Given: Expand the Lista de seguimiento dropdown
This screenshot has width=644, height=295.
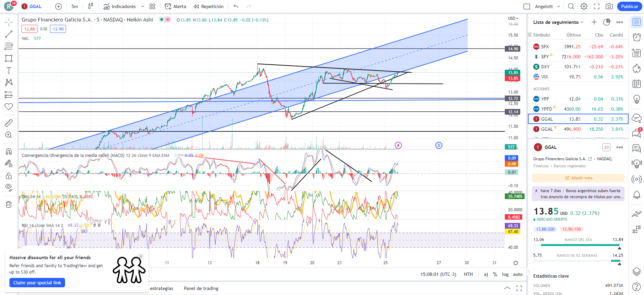Looking at the screenshot, I should [x=558, y=22].
